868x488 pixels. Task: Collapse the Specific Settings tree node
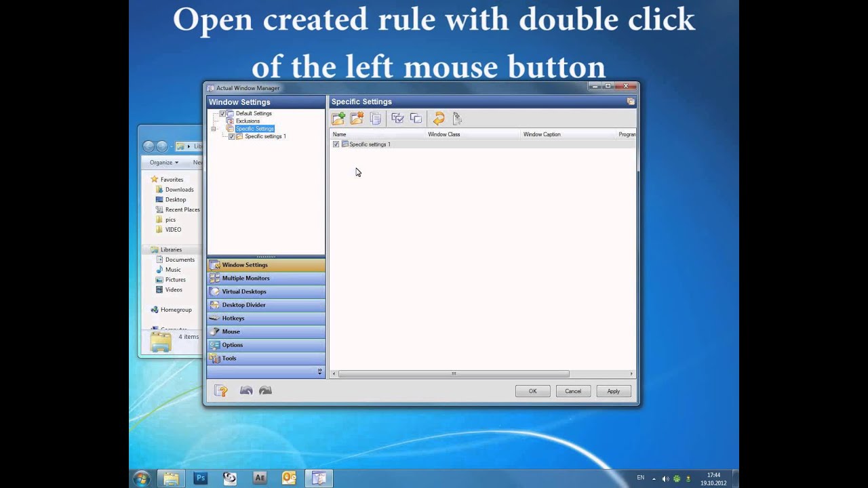click(x=214, y=129)
